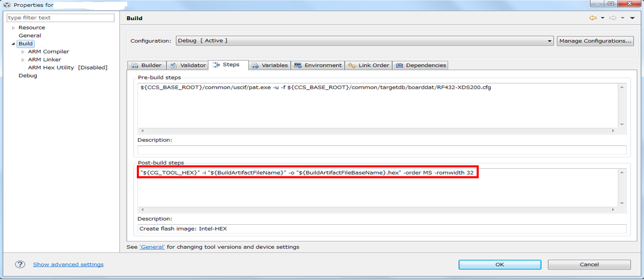
Task: Click Pre-build horizontal scrollbar left arrow
Action: [142, 131]
